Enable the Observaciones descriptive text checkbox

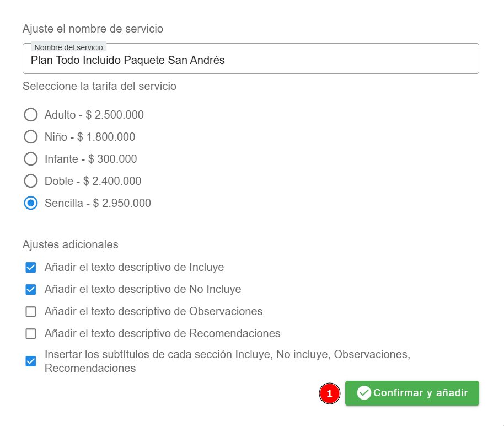point(31,312)
